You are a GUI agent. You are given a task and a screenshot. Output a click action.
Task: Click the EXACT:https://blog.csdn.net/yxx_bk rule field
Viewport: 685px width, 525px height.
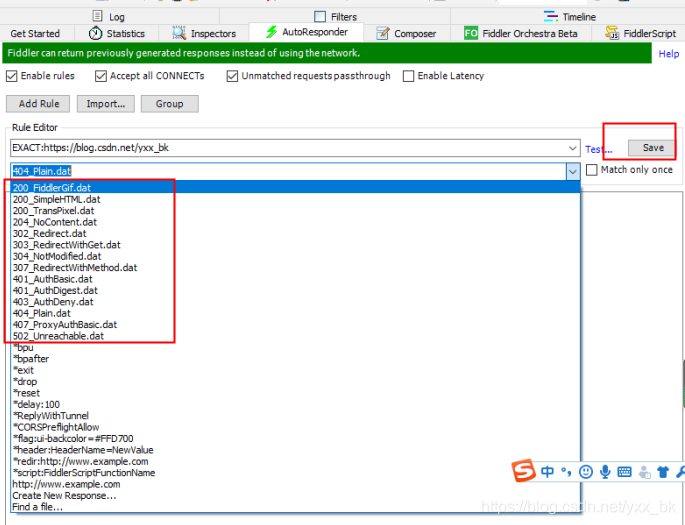(295, 148)
